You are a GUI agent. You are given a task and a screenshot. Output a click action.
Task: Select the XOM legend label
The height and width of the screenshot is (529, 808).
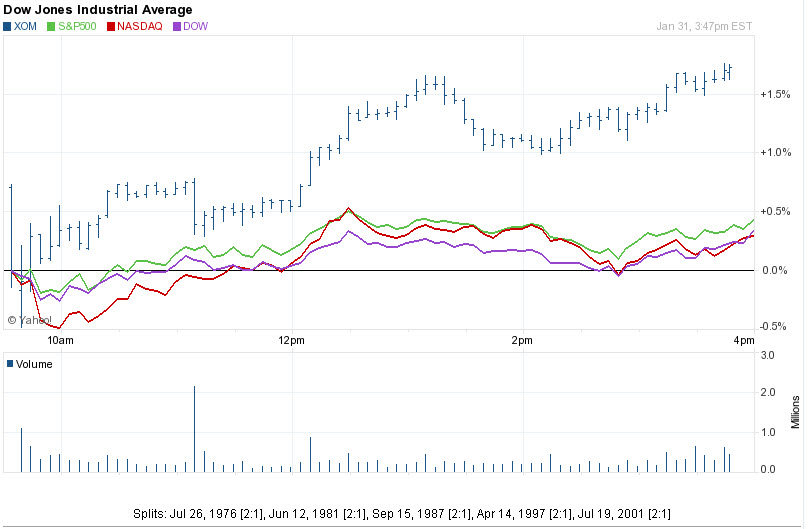[x=25, y=26]
